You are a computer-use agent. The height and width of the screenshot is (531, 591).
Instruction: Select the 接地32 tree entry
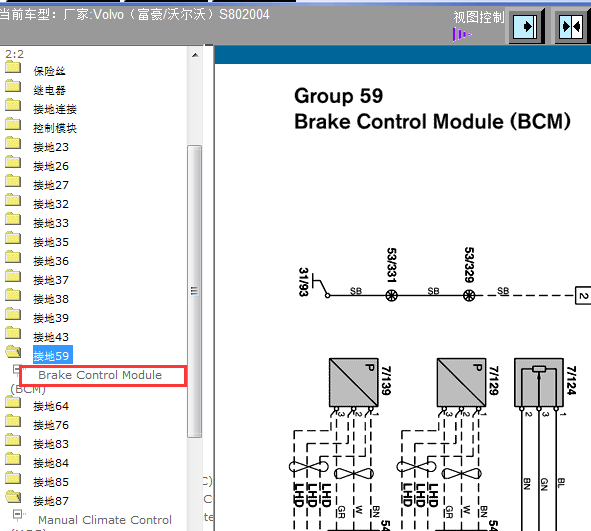pos(51,204)
